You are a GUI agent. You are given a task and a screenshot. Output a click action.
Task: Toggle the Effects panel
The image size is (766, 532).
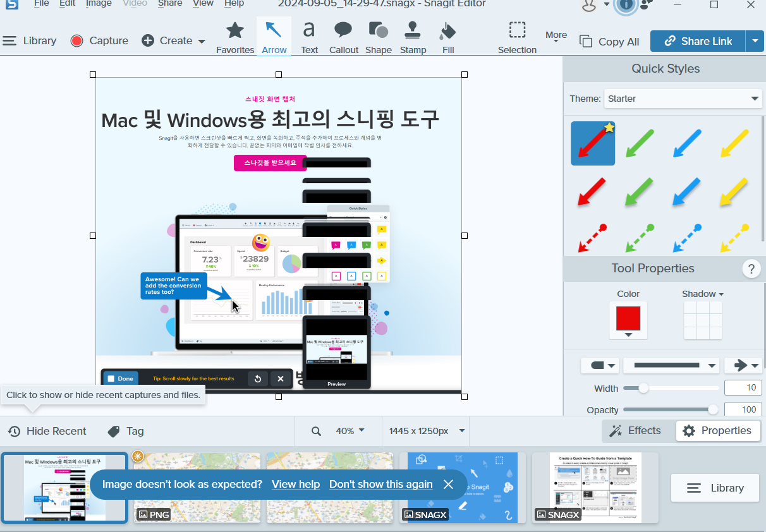pyautogui.click(x=635, y=430)
